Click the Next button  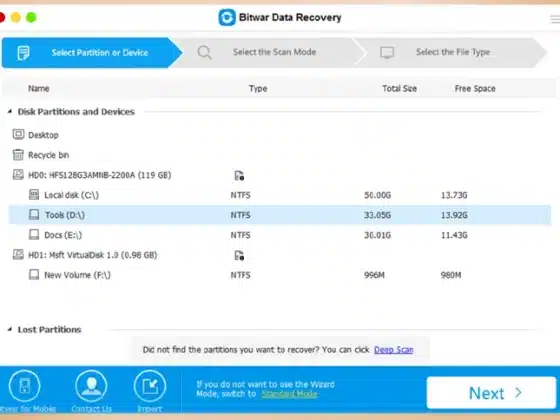pyautogui.click(x=491, y=393)
